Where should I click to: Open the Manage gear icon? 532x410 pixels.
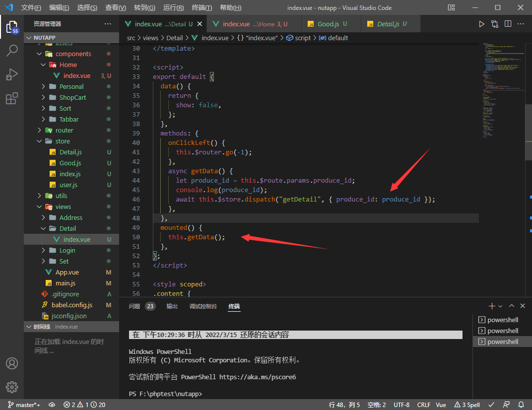[12, 387]
